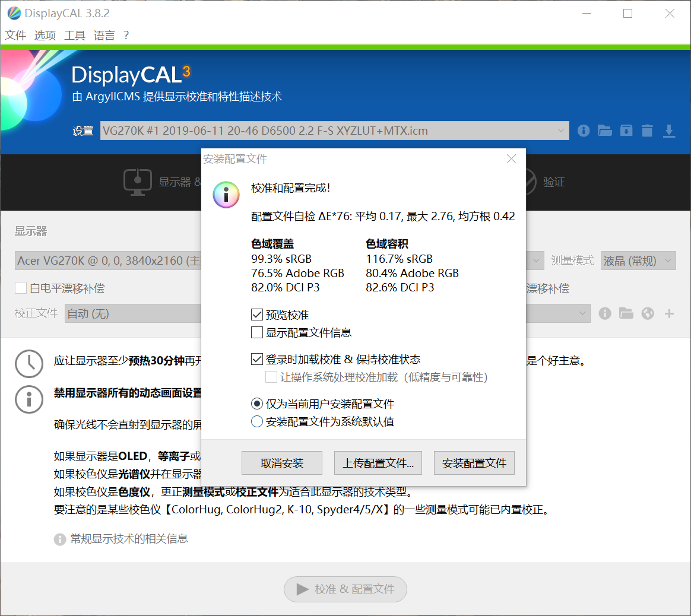Close the install profile dialog
Viewport: 691px width, 616px height.
tap(511, 158)
